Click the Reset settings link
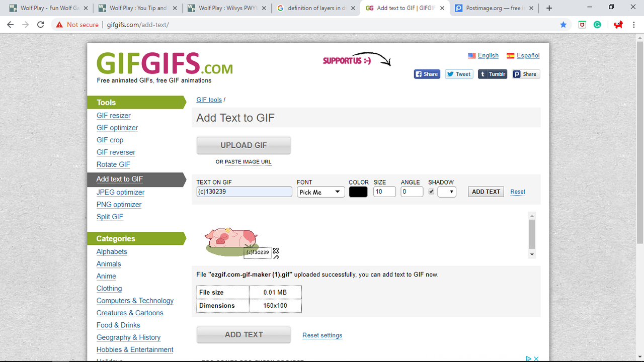 pyautogui.click(x=322, y=335)
